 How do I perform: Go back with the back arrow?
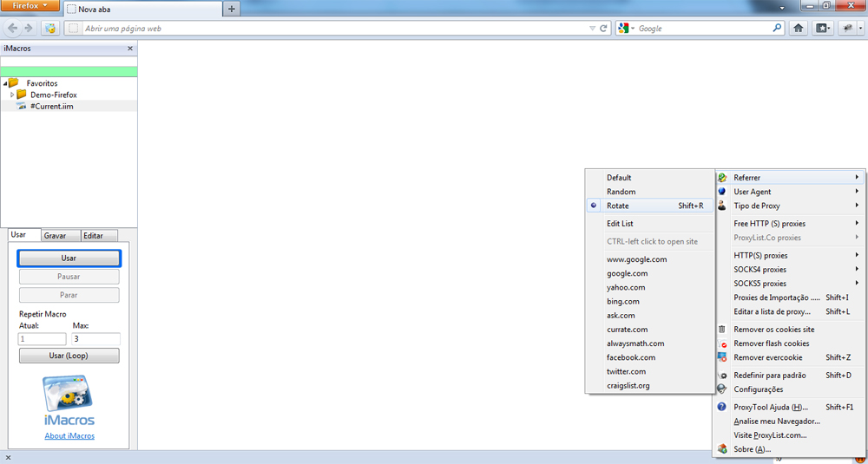point(12,29)
